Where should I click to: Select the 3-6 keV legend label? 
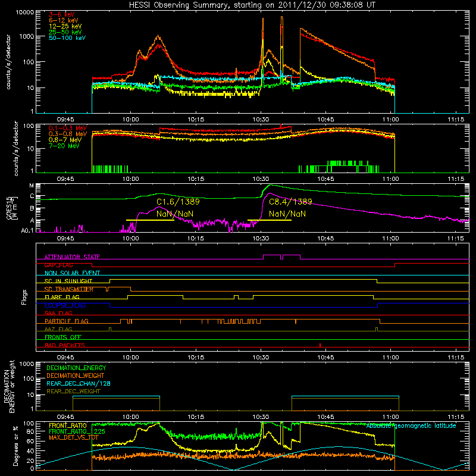[x=62, y=14]
